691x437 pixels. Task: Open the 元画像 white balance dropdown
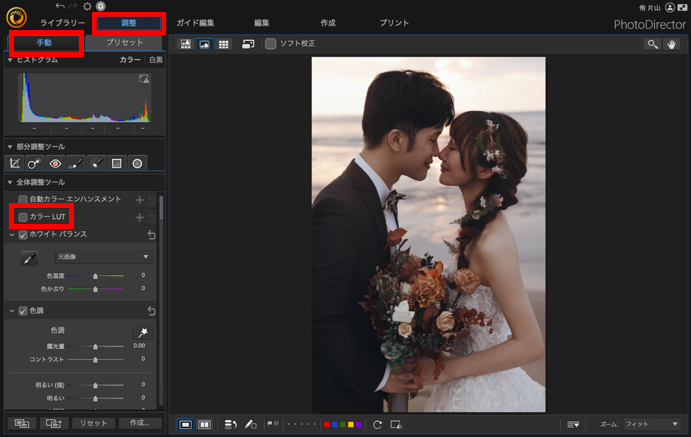click(x=104, y=257)
